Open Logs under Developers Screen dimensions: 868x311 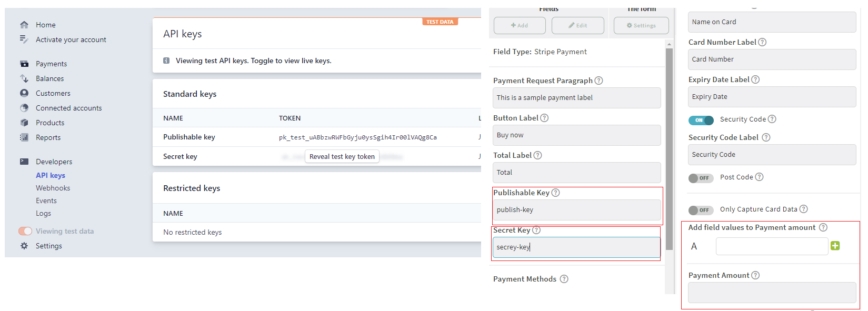[x=43, y=213]
